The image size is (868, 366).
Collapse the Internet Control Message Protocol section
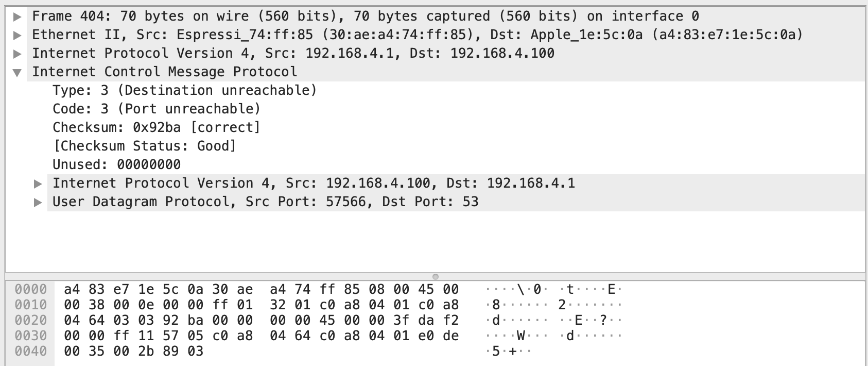coord(17,72)
